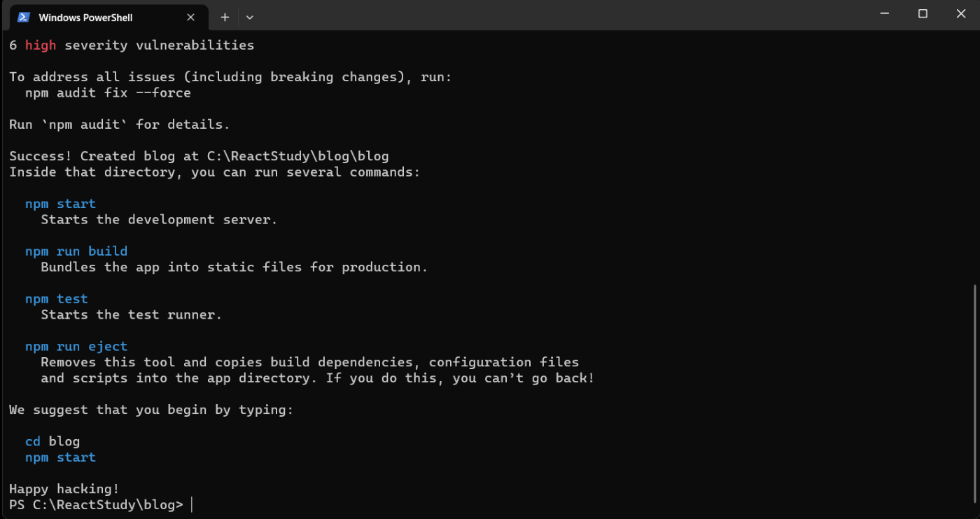Click the 'cd blog' suggested command
The image size is (980, 519).
tap(52, 441)
